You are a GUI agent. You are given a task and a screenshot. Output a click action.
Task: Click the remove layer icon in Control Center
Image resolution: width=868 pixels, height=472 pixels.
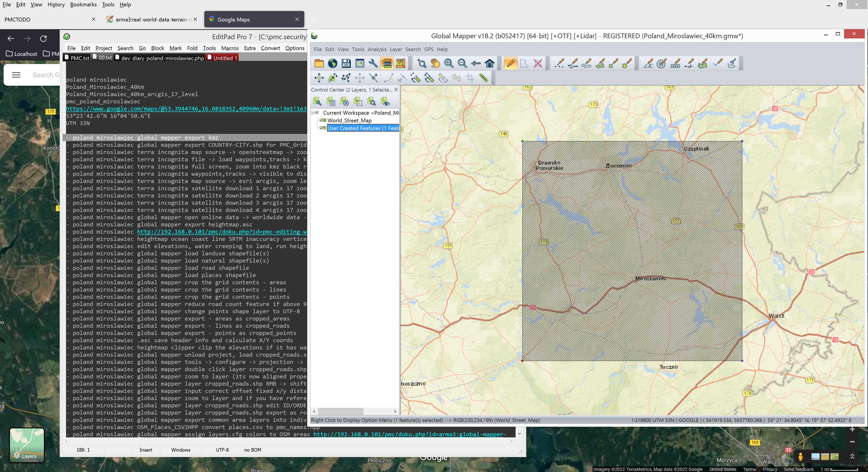344,101
